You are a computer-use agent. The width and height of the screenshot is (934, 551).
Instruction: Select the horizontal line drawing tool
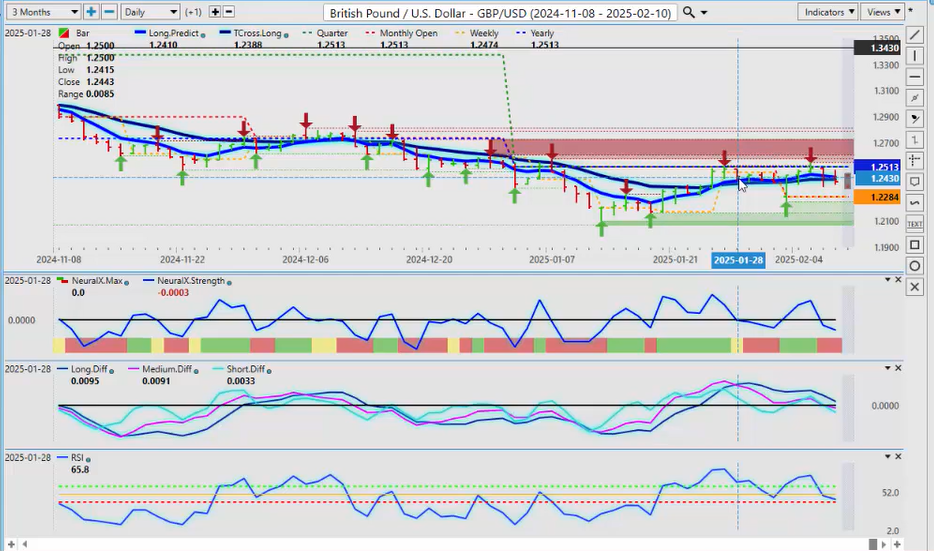[x=915, y=77]
